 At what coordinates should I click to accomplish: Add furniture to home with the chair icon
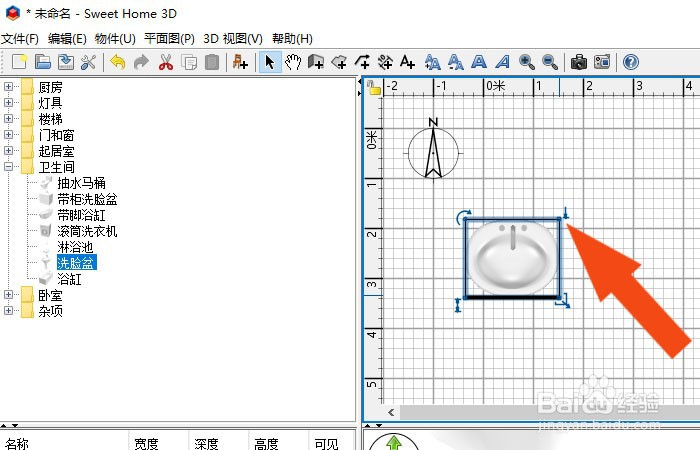pos(240,62)
